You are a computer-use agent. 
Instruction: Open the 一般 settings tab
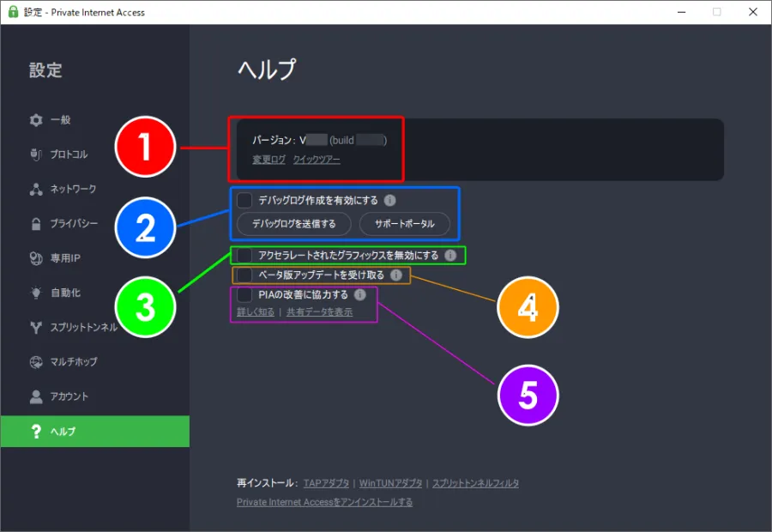(x=95, y=120)
